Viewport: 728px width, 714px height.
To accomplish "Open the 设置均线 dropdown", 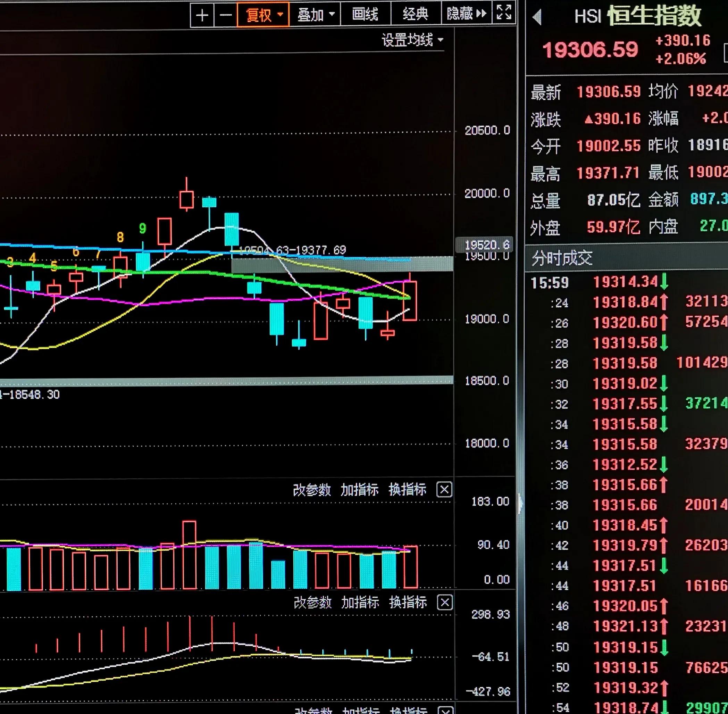I will (x=412, y=40).
